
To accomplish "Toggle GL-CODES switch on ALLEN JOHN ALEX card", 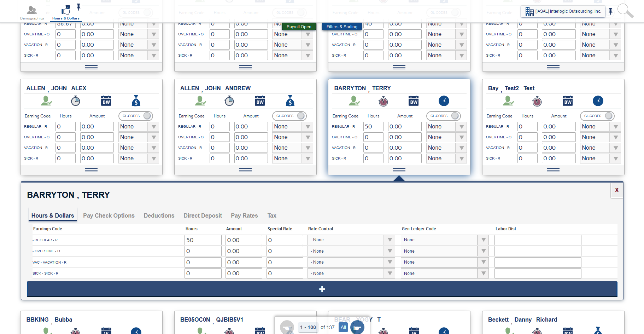I will (147, 116).
